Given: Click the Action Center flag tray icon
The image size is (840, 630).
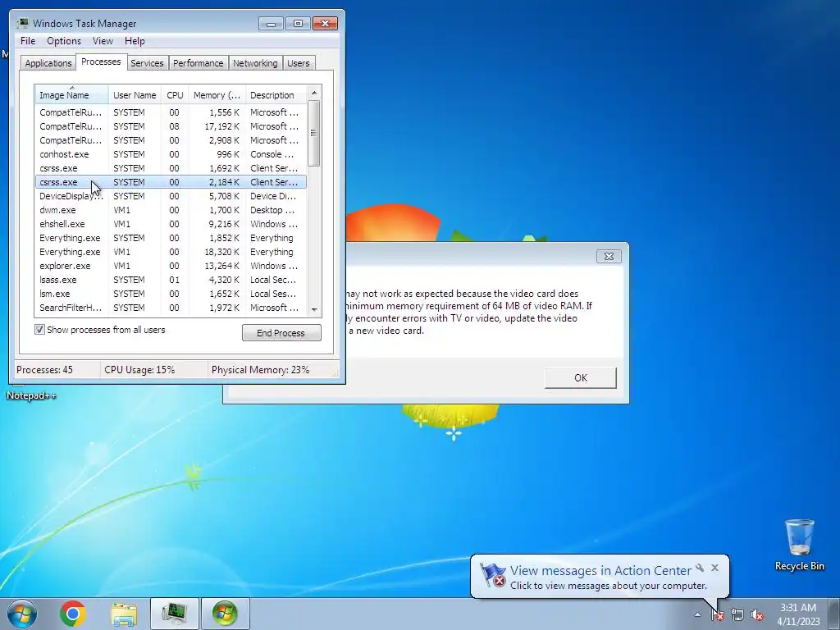Looking at the screenshot, I should (717, 615).
